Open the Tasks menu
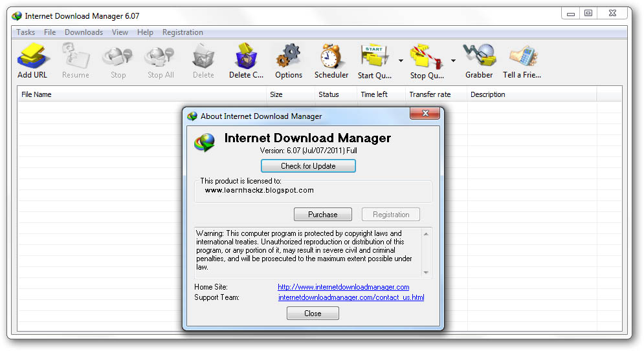The width and height of the screenshot is (644, 351). (25, 32)
